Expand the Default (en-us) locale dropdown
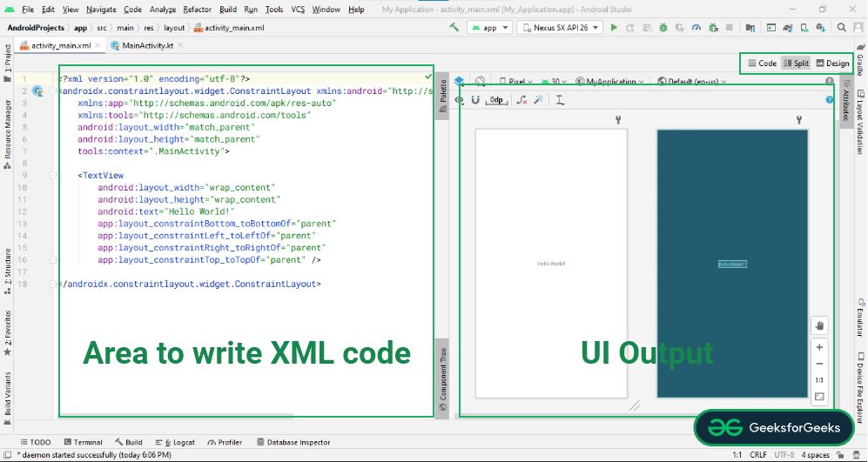The image size is (868, 462). pyautogui.click(x=692, y=82)
